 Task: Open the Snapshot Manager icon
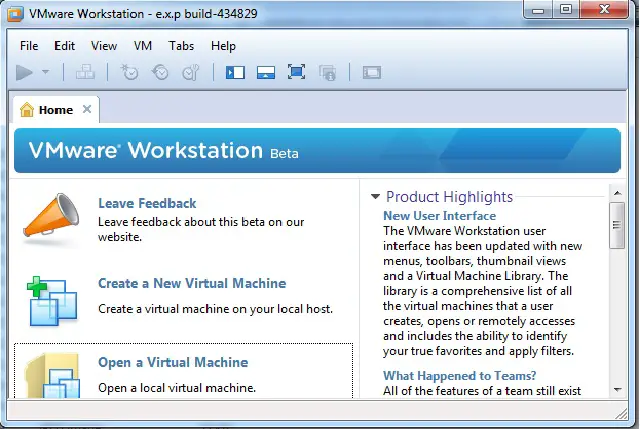pyautogui.click(x=191, y=73)
